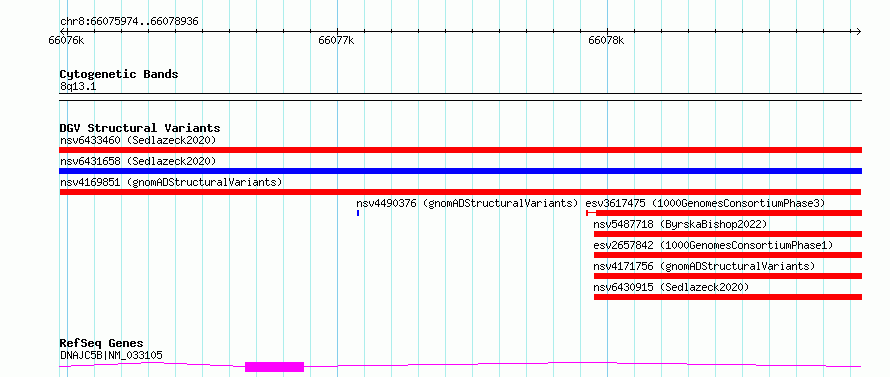Open variant nsv4490376 gnomAD label
The height and width of the screenshot is (377, 890).
467,203
